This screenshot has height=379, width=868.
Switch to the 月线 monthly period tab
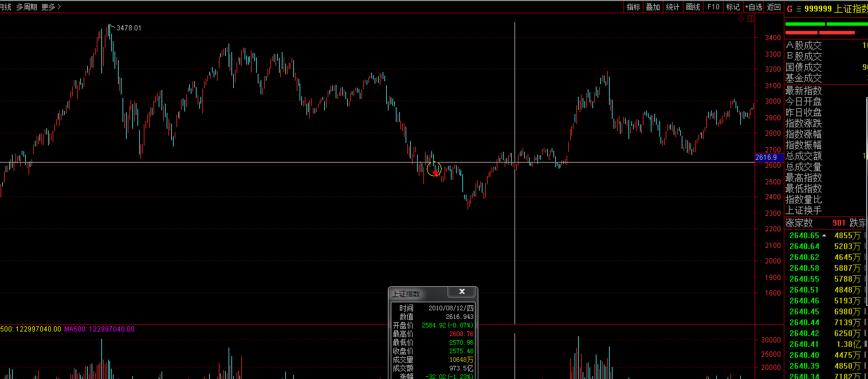pos(6,7)
